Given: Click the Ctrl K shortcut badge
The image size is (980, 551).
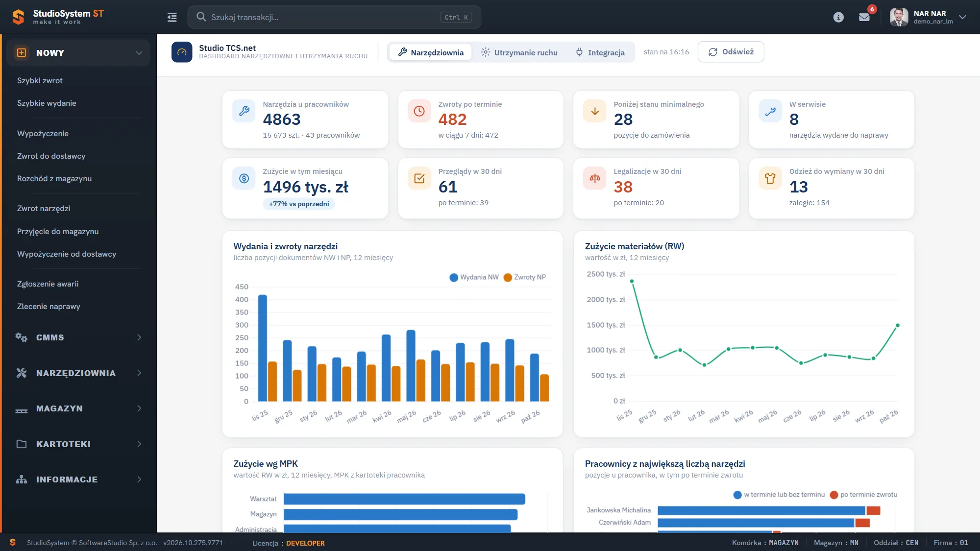Looking at the screenshot, I should 456,17.
